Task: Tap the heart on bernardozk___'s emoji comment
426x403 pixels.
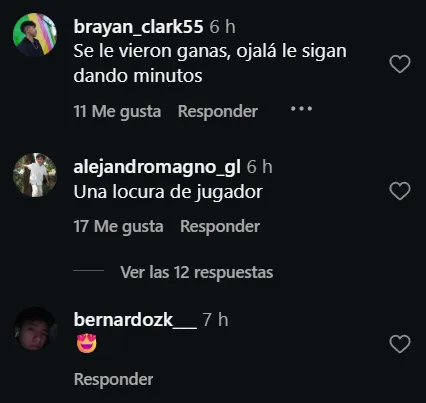Action: tap(400, 344)
